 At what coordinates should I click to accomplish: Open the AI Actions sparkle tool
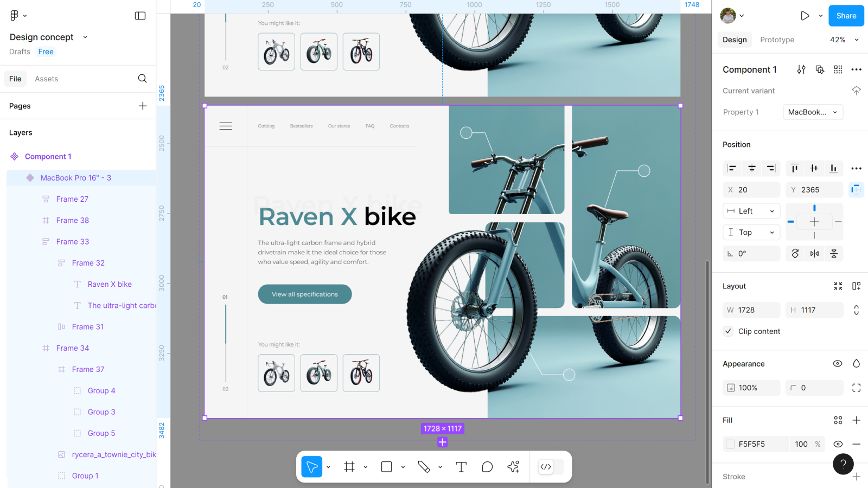pyautogui.click(x=513, y=467)
